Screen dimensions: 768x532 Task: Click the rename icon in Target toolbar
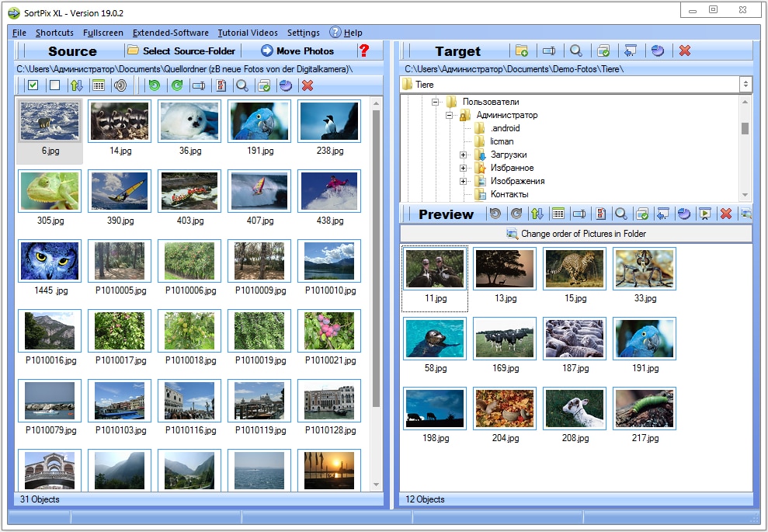pos(549,50)
